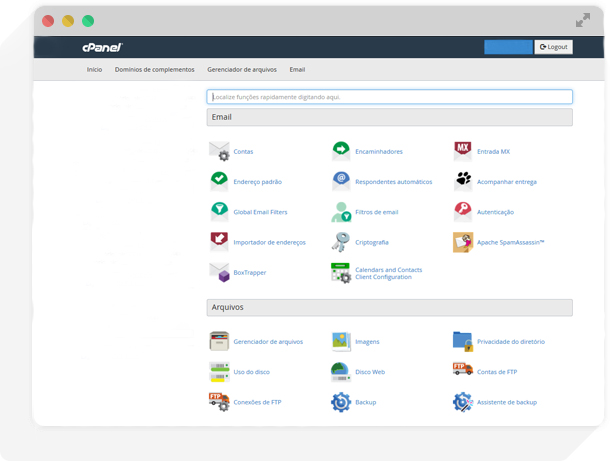Collapse the Email section header
The height and width of the screenshot is (461, 610).
389,117
